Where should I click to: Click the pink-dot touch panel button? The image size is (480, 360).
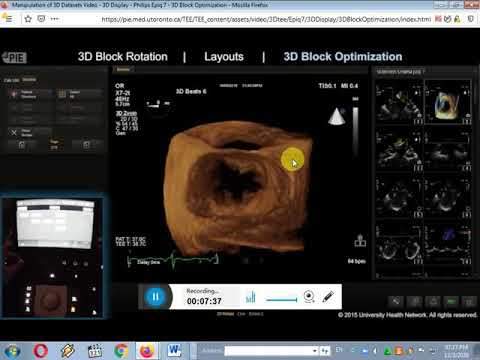pos(29,94)
